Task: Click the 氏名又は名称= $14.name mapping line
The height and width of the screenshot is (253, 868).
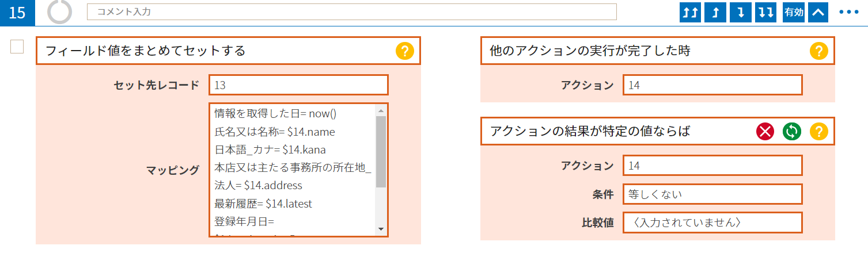Action: (x=275, y=132)
